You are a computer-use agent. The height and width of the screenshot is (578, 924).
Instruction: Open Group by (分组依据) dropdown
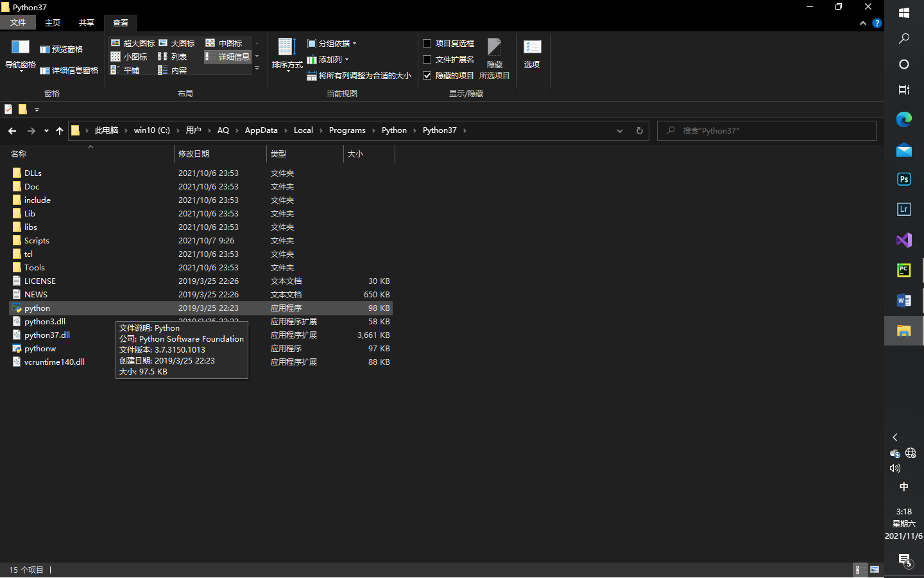332,44
